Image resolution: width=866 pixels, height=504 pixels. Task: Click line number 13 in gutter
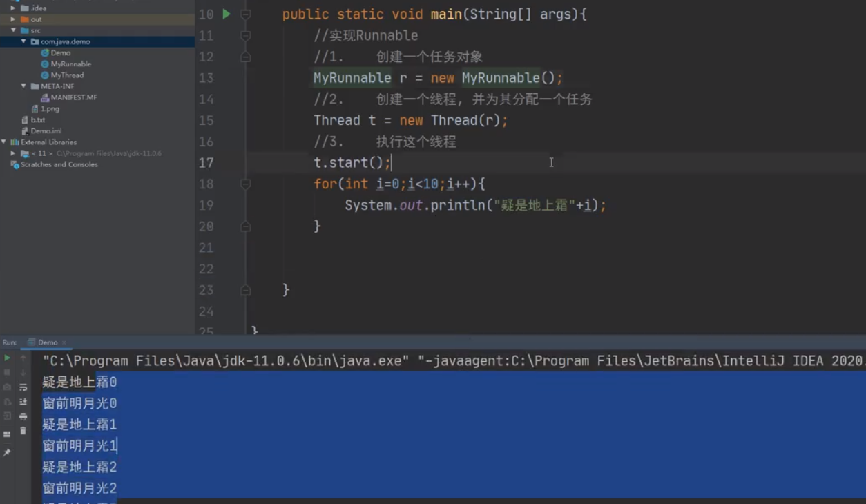coord(206,78)
